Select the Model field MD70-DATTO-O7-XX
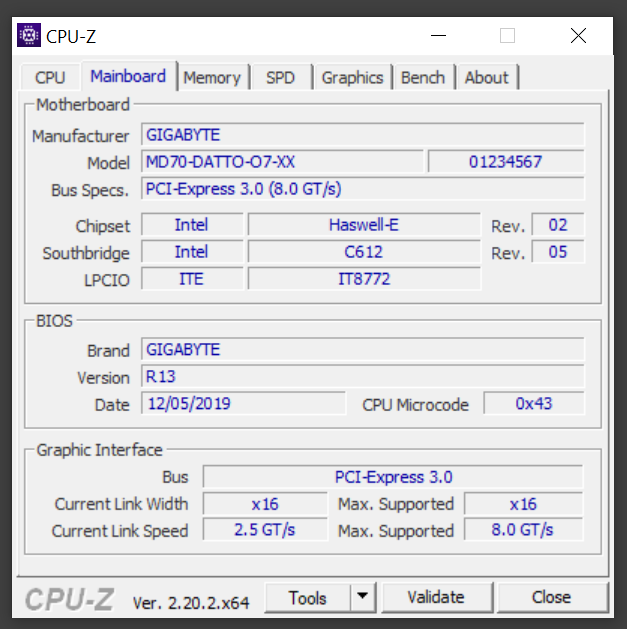 282,162
